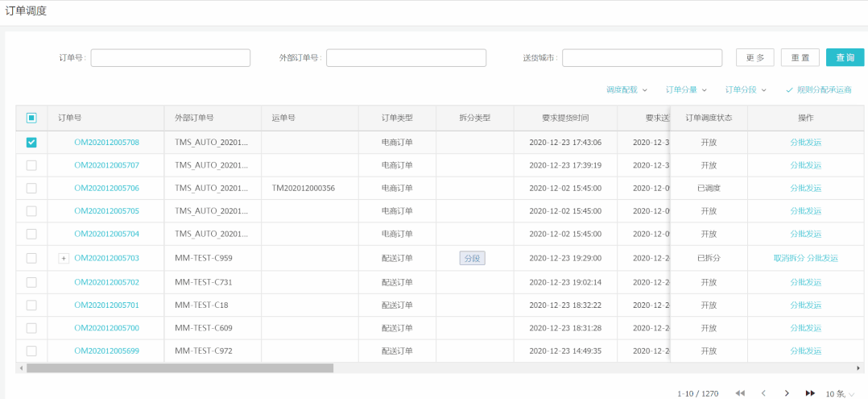Jump to the last page of results
This screenshot has height=399, width=868.
pos(810,393)
